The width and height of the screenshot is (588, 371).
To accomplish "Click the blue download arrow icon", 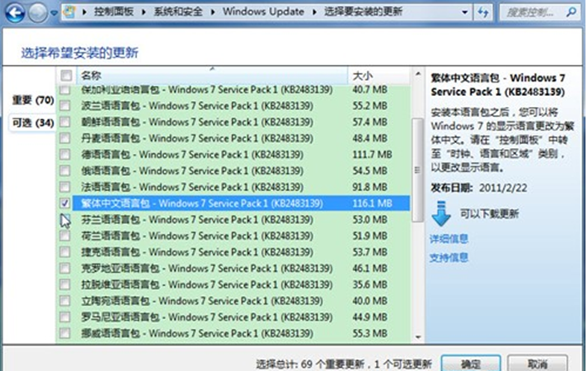I will (442, 214).
